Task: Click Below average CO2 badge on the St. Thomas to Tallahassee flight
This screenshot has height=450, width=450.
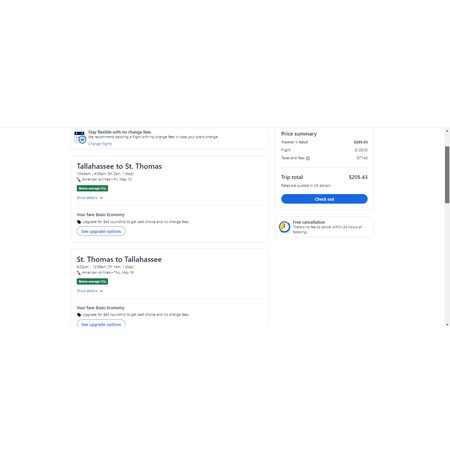Action: [x=92, y=281]
